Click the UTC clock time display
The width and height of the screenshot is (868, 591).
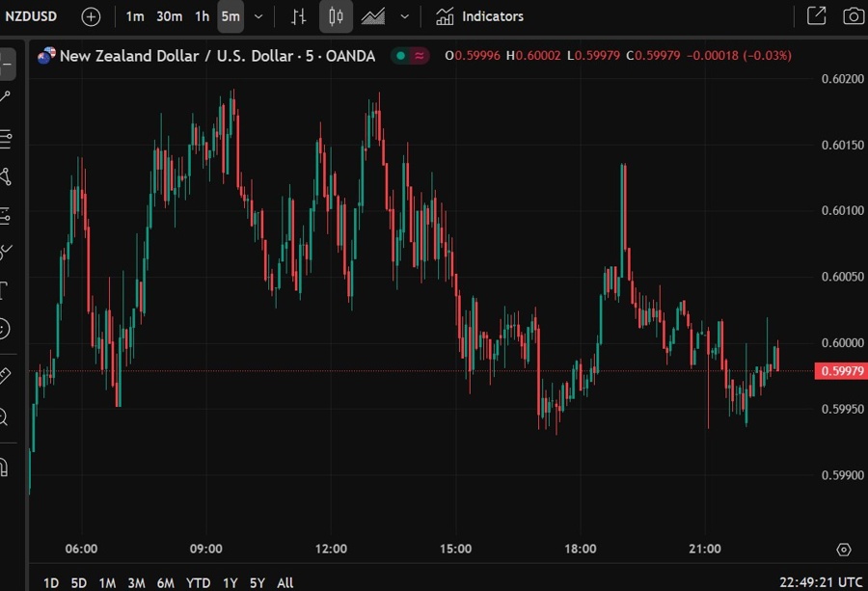(821, 582)
